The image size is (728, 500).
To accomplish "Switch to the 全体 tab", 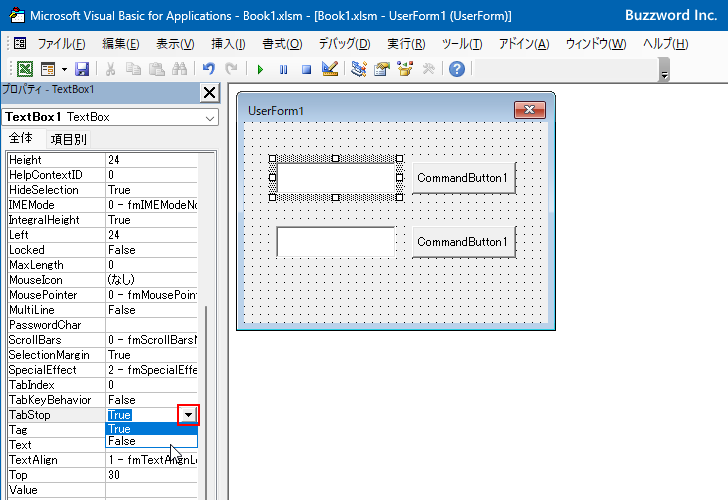I will (x=21, y=138).
